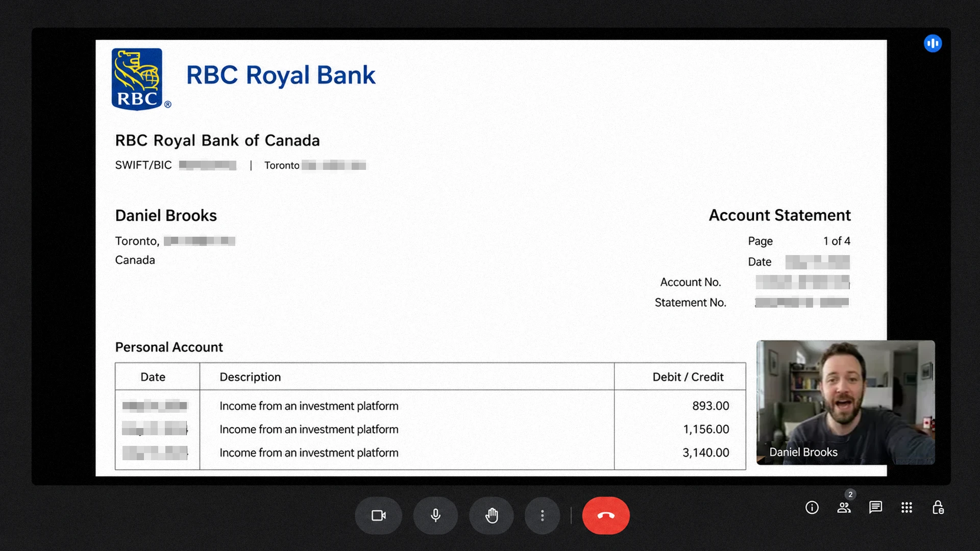This screenshot has width=980, height=551.
Task: Click the RBC Royal Bank heading
Action: coord(281,75)
